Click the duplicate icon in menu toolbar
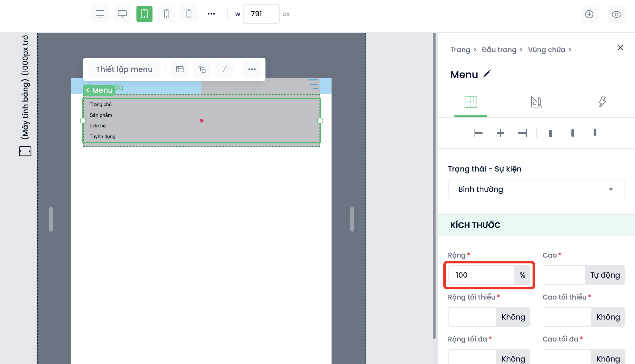 tap(202, 69)
